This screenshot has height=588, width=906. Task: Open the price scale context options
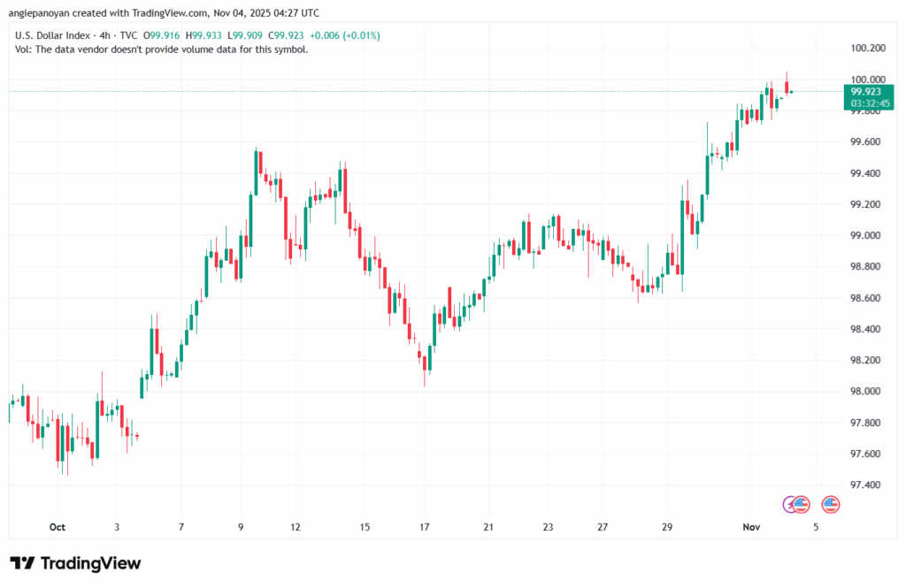pos(869,265)
